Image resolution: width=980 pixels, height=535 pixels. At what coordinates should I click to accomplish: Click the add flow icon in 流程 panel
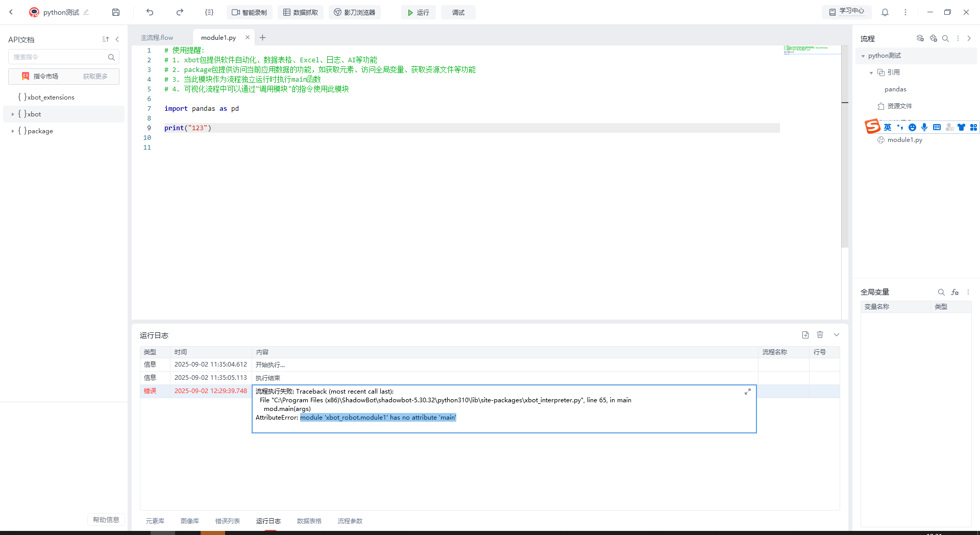click(920, 38)
